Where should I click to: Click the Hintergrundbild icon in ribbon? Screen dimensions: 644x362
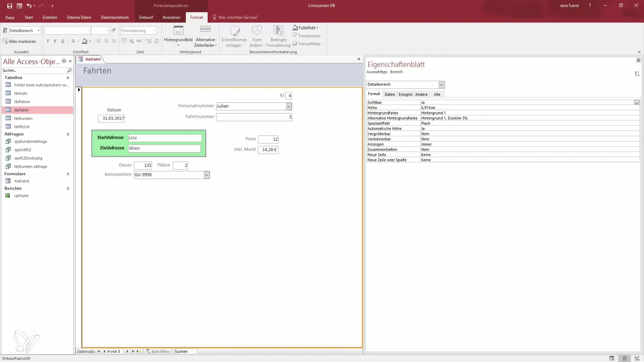pos(178,31)
